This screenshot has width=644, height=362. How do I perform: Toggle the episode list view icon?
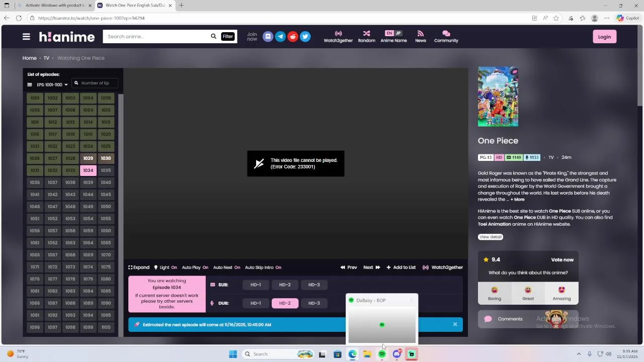point(30,84)
